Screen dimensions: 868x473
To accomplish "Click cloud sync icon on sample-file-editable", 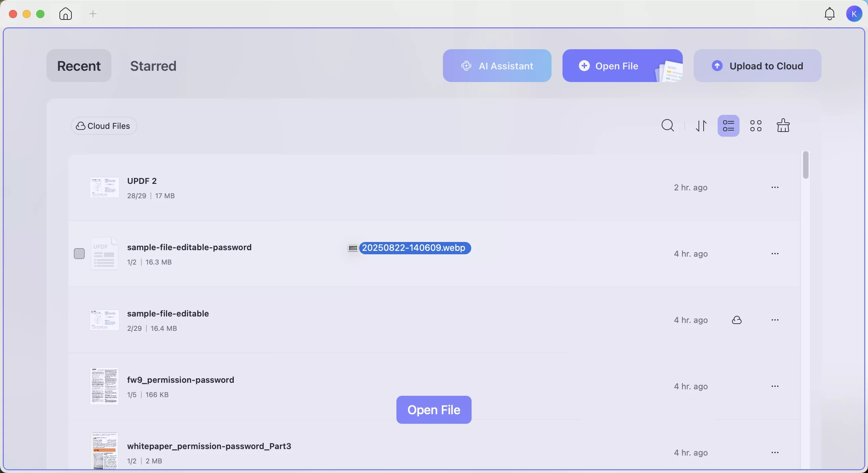I will 737,320.
